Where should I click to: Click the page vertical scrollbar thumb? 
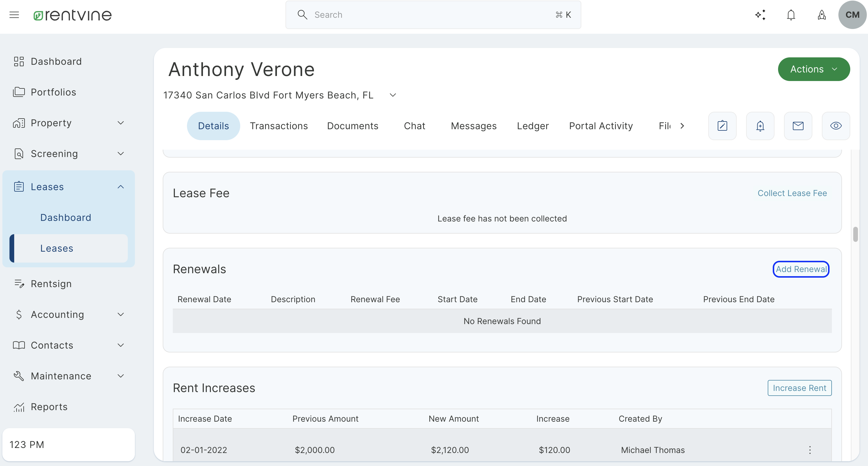[855, 234]
